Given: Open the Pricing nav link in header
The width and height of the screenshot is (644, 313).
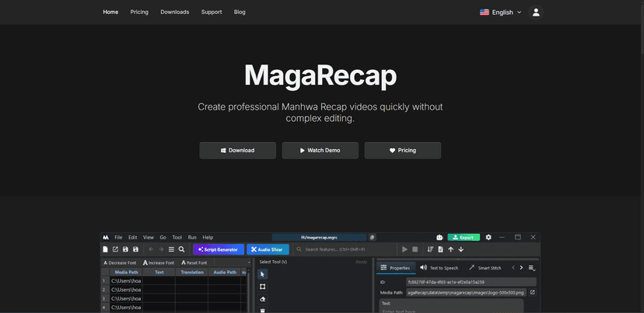Looking at the screenshot, I should point(139,12).
